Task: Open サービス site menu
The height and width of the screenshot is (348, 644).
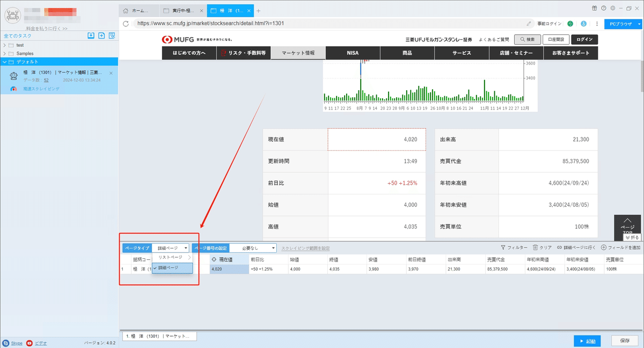Action: click(x=462, y=53)
